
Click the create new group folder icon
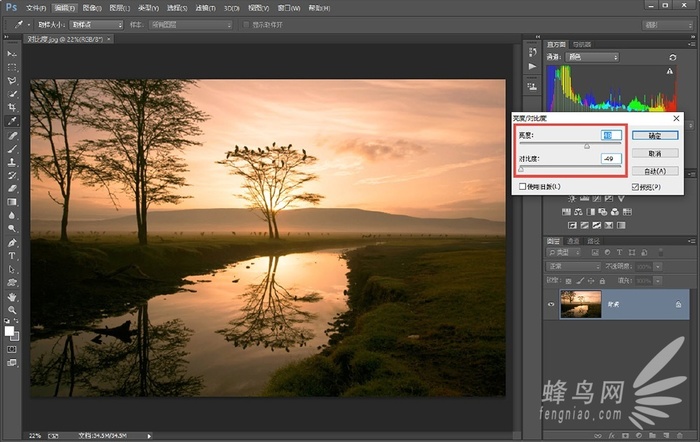point(652,435)
